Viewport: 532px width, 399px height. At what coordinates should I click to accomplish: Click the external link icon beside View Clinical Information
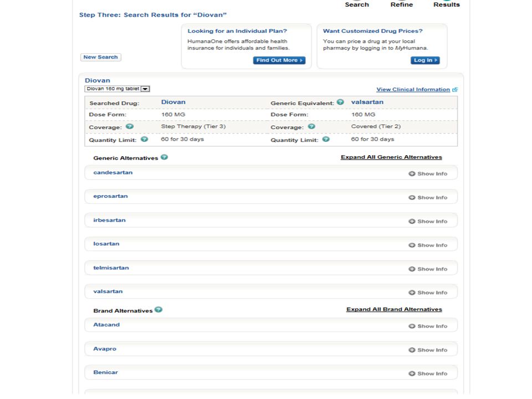[x=455, y=90]
